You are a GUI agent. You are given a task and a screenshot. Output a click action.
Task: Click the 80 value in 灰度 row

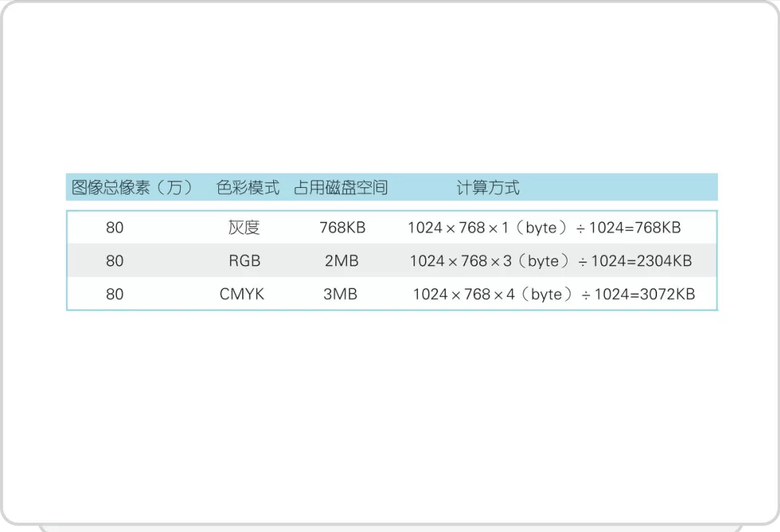point(114,228)
